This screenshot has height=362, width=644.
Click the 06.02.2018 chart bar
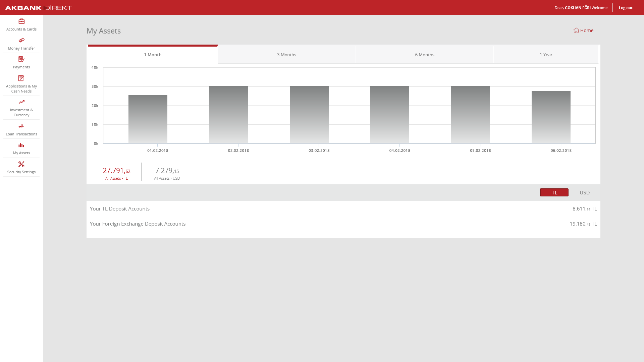coord(551,117)
